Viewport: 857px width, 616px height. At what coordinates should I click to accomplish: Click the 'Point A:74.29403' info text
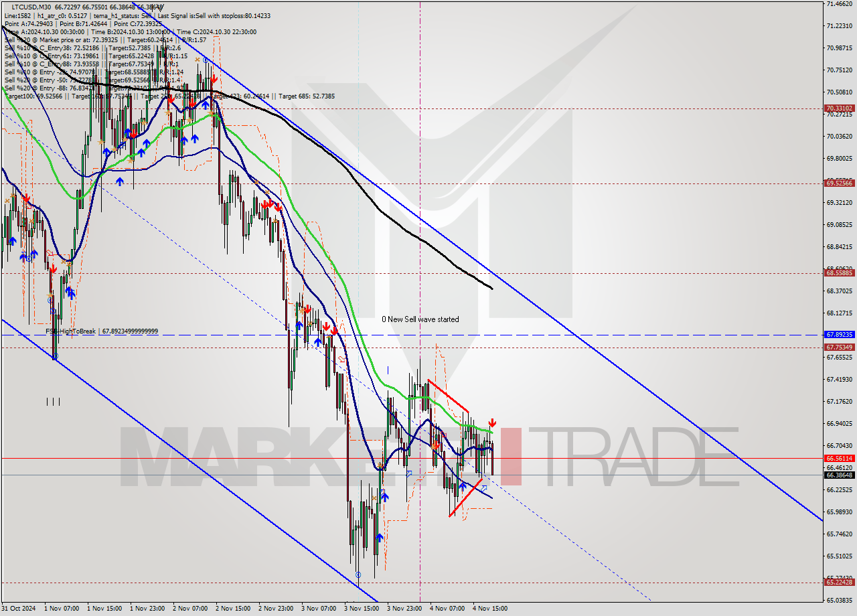(x=29, y=23)
